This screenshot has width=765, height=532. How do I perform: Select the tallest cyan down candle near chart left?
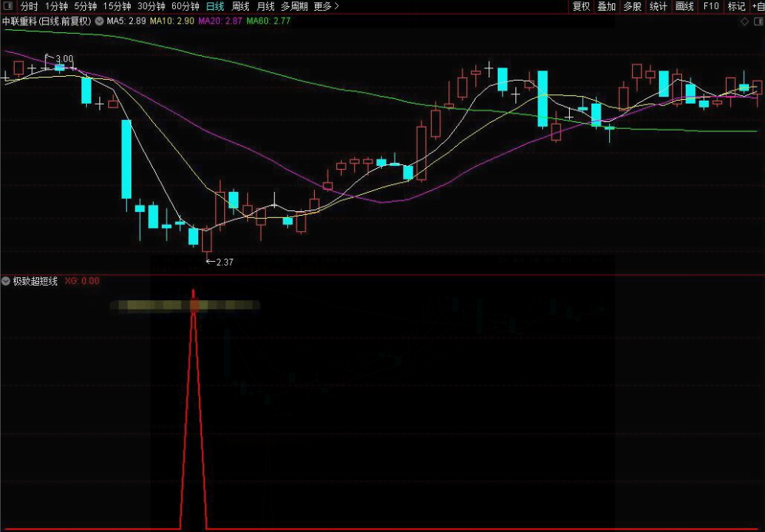point(127,159)
